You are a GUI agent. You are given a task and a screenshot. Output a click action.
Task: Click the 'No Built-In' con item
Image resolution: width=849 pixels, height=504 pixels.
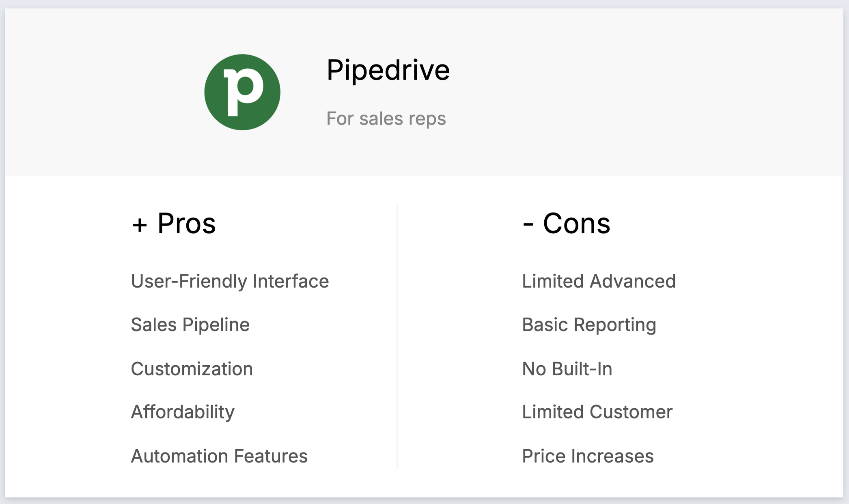click(567, 369)
